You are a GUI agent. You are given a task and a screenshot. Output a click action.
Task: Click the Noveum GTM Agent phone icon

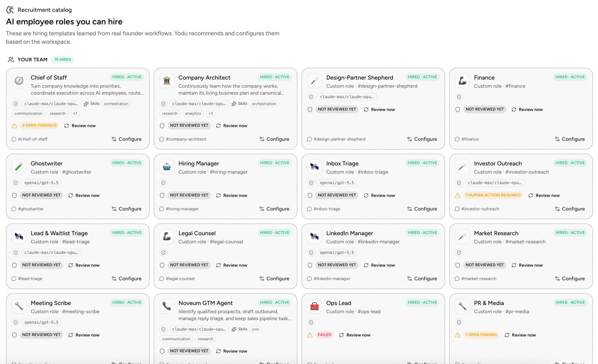[x=167, y=306]
